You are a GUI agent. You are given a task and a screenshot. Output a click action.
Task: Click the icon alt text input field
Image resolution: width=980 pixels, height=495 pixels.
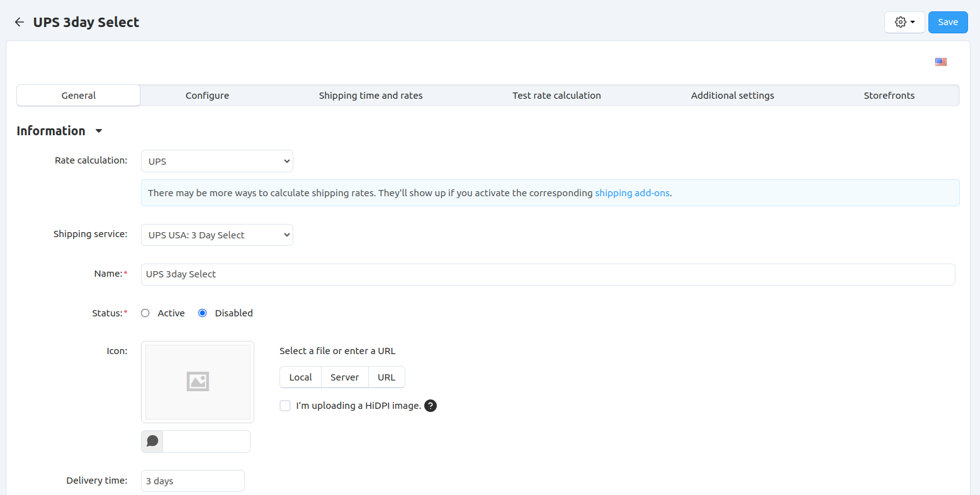[206, 442]
